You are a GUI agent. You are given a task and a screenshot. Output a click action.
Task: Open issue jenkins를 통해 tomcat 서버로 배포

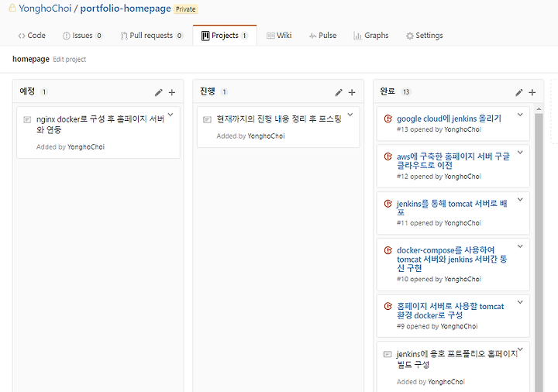(x=453, y=208)
